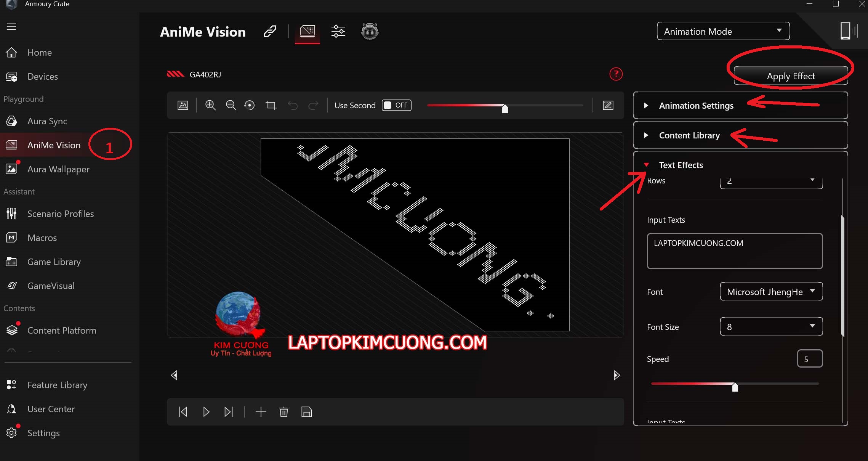Click the Apply Effect button

pos(791,76)
